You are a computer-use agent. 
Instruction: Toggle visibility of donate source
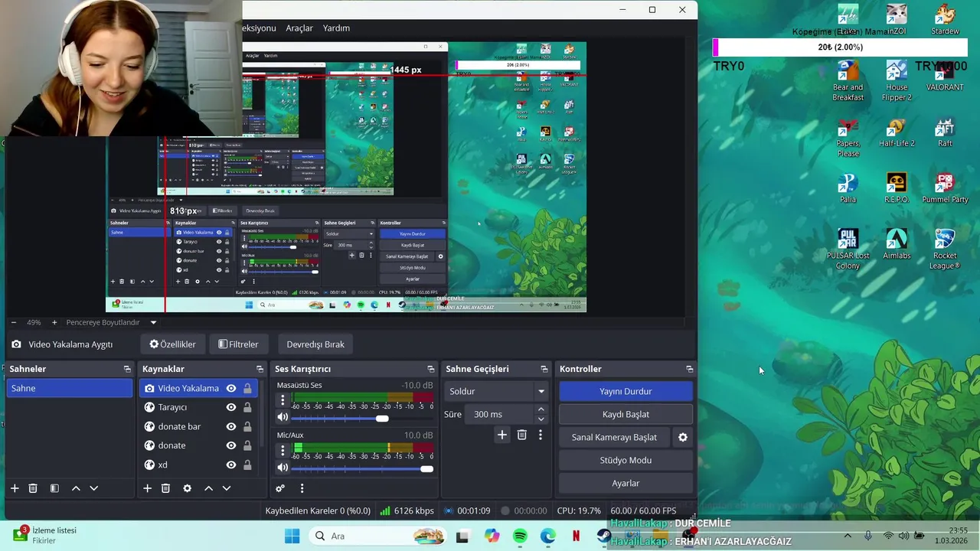231,445
